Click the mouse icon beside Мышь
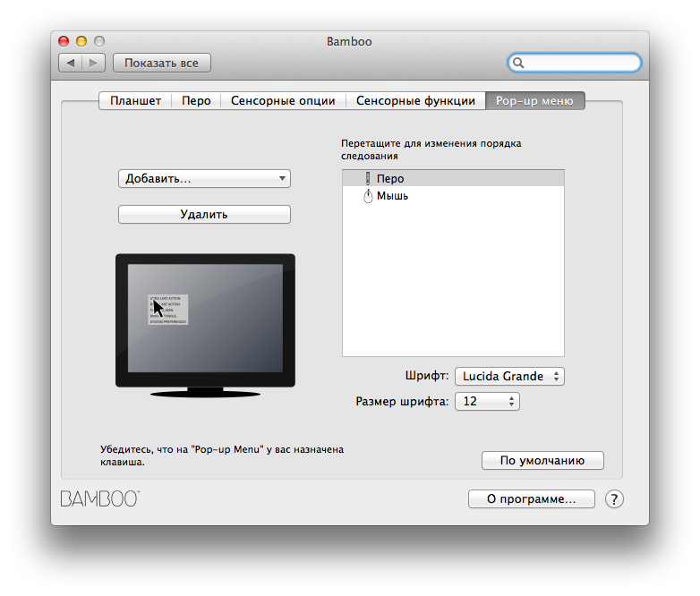700x596 pixels. click(368, 196)
